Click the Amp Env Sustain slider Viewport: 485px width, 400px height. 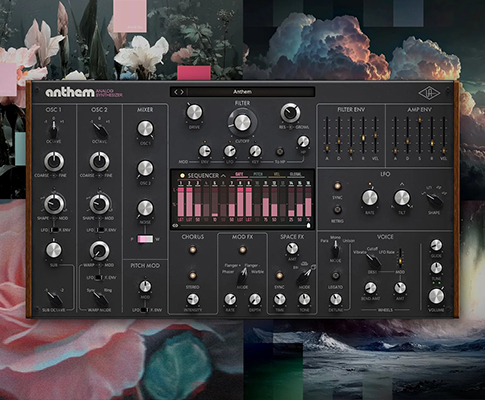pos(419,135)
